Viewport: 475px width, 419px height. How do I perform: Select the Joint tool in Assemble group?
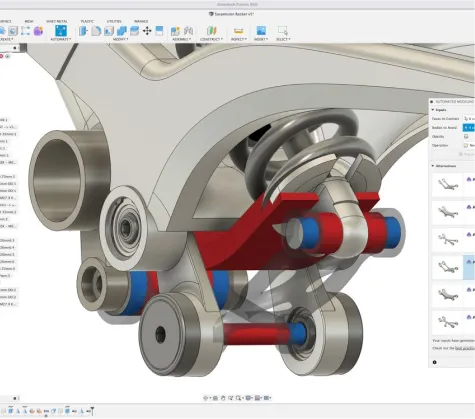pyautogui.click(x=188, y=31)
